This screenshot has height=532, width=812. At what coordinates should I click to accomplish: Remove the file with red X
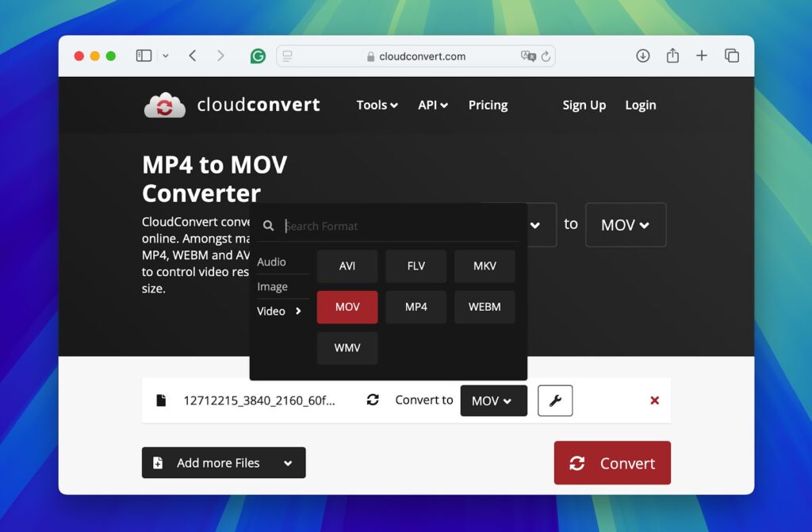click(654, 400)
